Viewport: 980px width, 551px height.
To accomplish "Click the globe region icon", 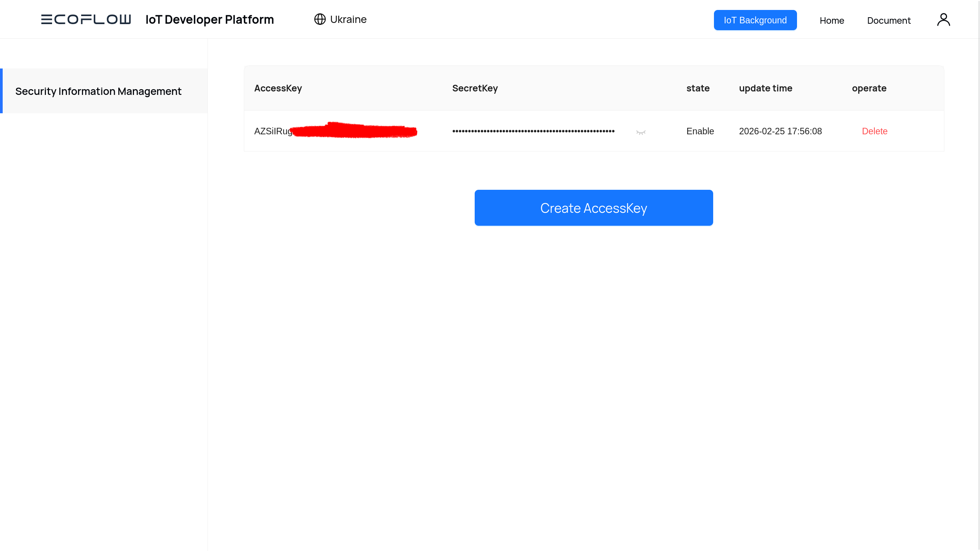I will (x=320, y=19).
